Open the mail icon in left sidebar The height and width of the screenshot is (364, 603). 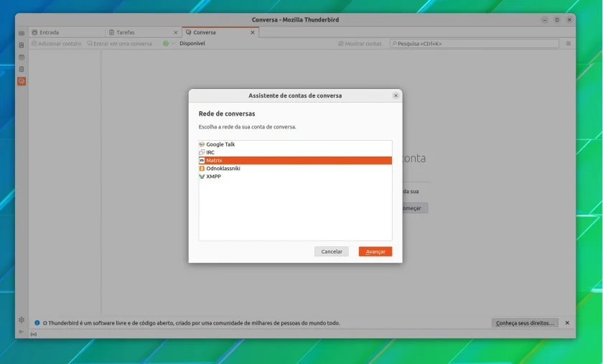point(22,34)
